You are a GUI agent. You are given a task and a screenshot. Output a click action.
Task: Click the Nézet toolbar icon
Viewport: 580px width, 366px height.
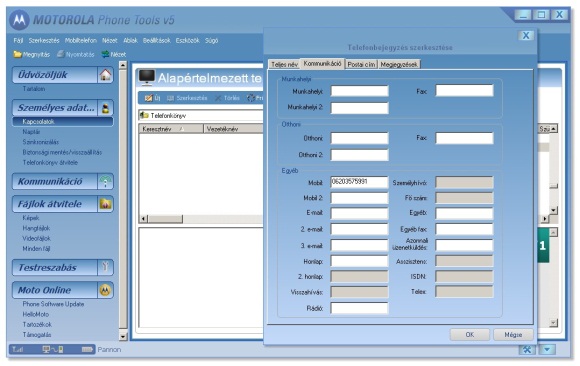click(x=105, y=54)
